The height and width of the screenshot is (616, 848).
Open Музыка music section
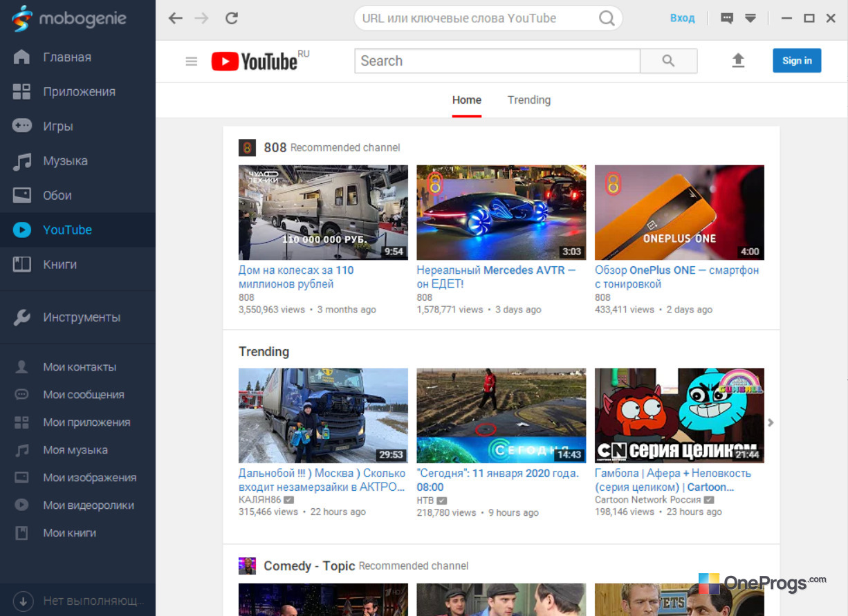pos(77,161)
